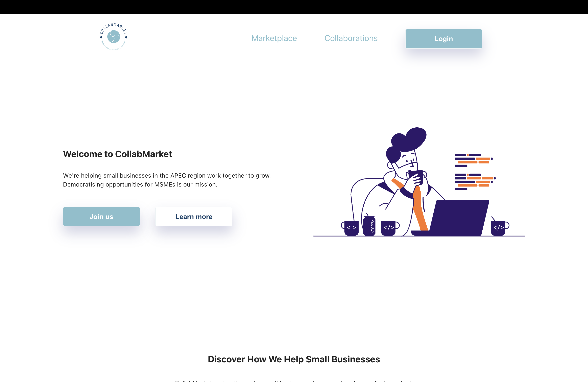This screenshot has width=588, height=382.
Task: Click the code mug beside the soda can
Action: (x=390, y=228)
